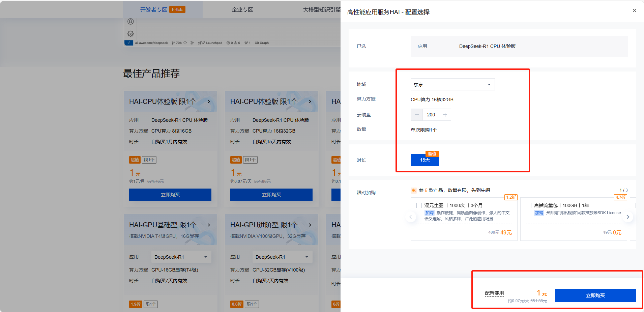Check the 点播流量包 100GB add-on box
This screenshot has height=312, width=644.
tap(529, 205)
